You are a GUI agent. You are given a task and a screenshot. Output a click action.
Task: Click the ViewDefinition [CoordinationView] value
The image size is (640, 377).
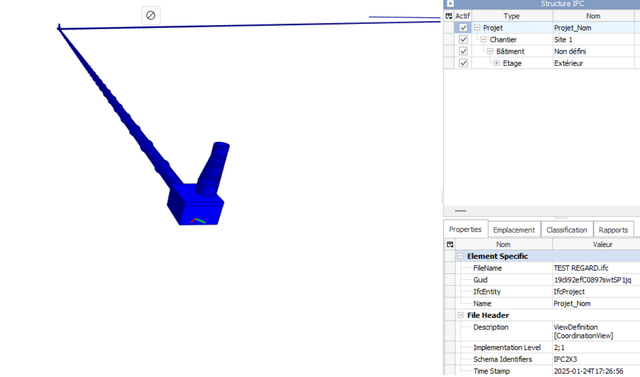click(583, 331)
